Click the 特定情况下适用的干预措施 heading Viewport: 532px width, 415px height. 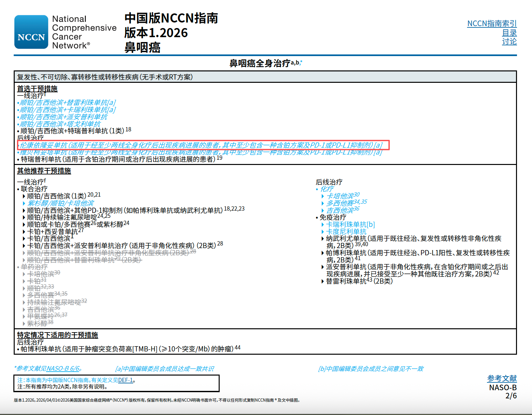click(x=57, y=335)
